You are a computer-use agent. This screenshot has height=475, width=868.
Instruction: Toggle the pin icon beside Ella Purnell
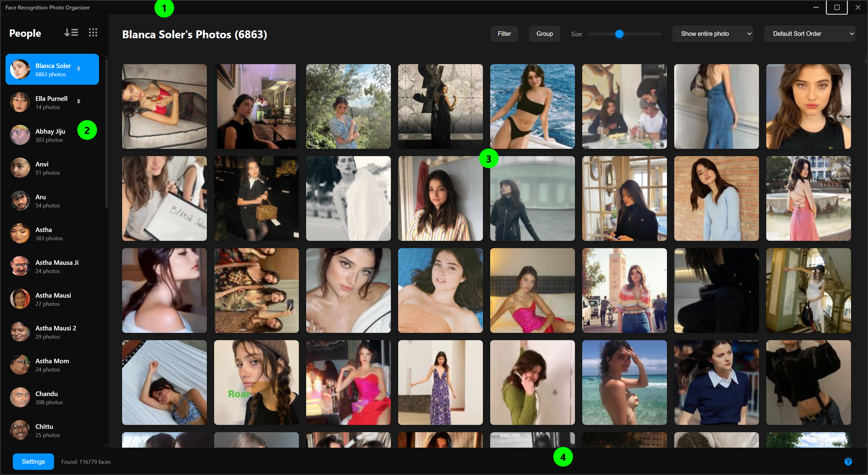click(79, 101)
